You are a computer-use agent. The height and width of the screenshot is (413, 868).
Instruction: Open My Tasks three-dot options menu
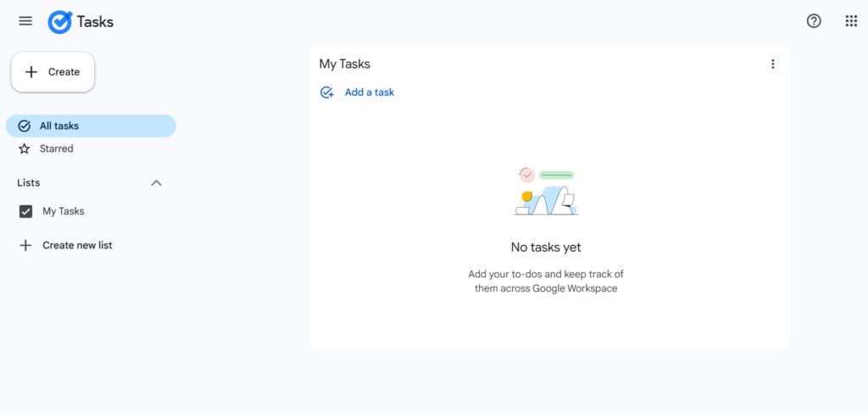point(772,64)
